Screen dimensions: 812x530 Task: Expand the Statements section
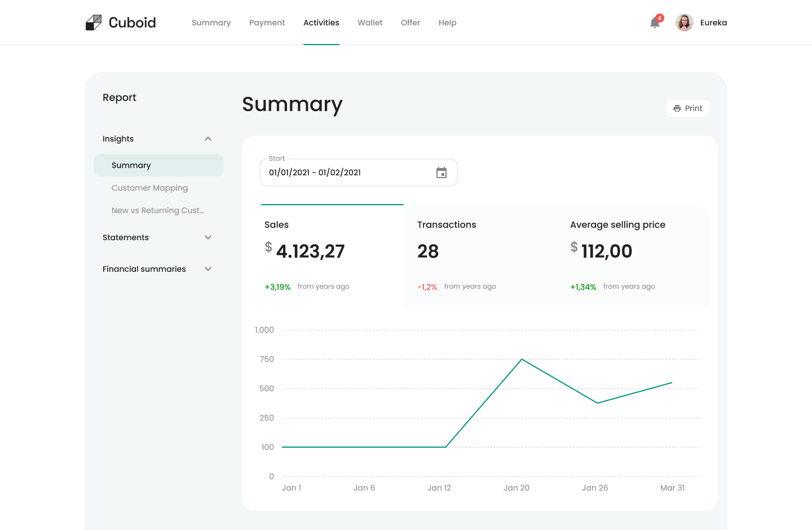coord(208,237)
